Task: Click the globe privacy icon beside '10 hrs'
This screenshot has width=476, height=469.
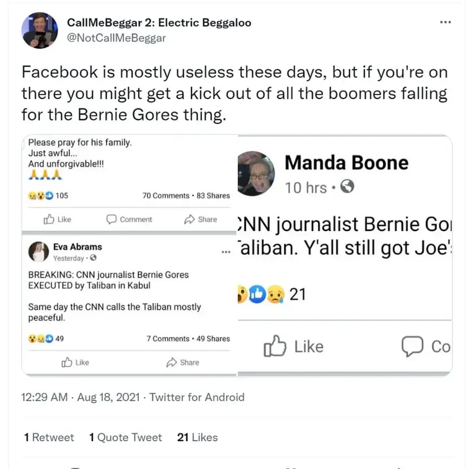Action: tap(348, 186)
